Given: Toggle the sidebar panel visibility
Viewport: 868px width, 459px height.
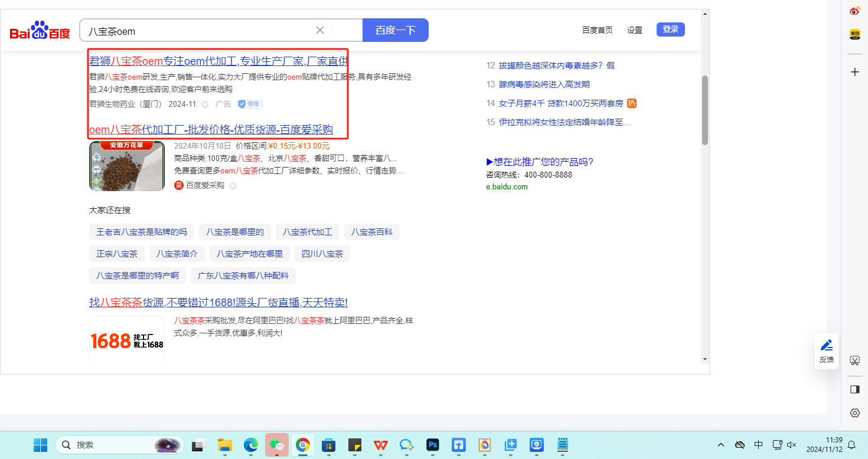Looking at the screenshot, I should pyautogui.click(x=854, y=389).
